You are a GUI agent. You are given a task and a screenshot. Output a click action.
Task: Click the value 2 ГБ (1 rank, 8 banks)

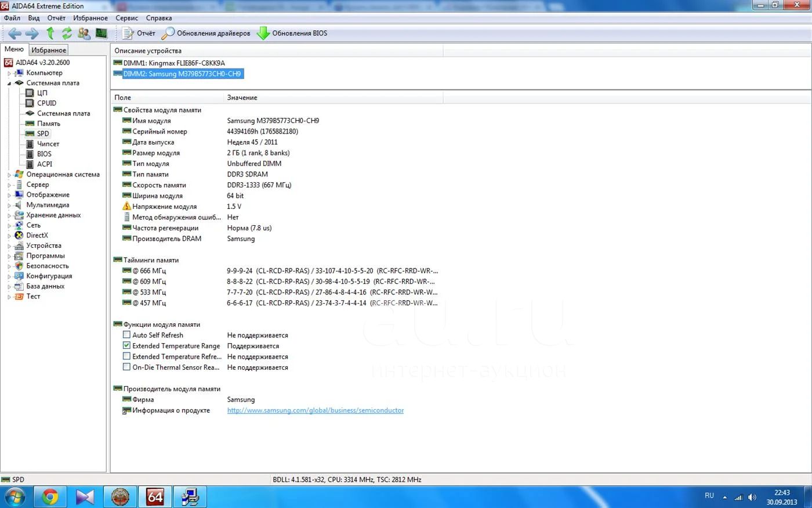tap(258, 153)
